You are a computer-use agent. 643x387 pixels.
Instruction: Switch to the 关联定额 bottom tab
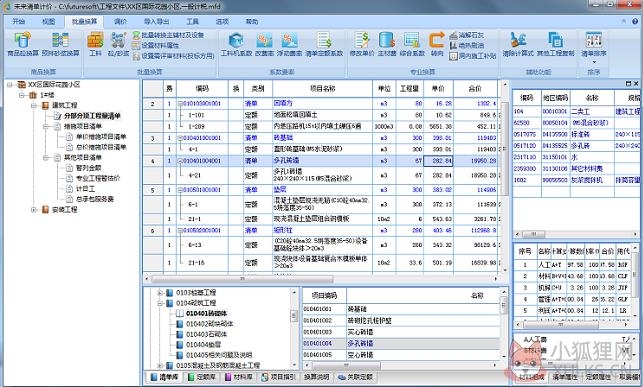[x=355, y=377]
